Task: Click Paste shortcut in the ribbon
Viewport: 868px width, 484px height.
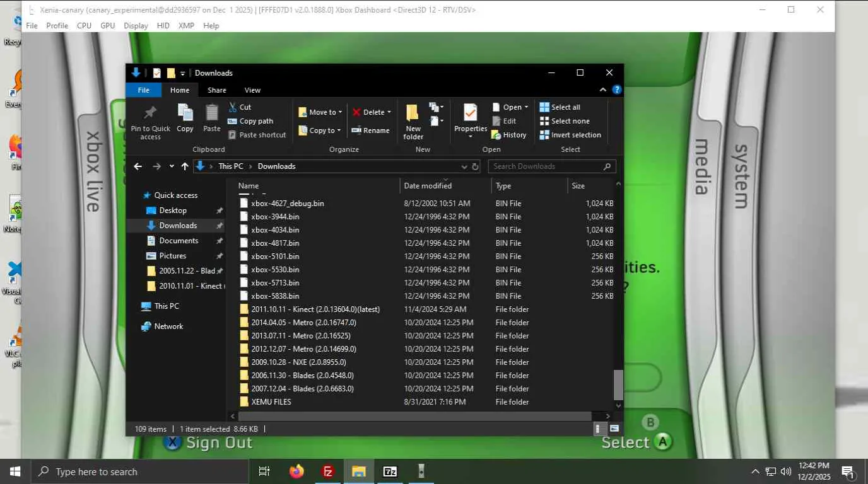Action: (257, 135)
